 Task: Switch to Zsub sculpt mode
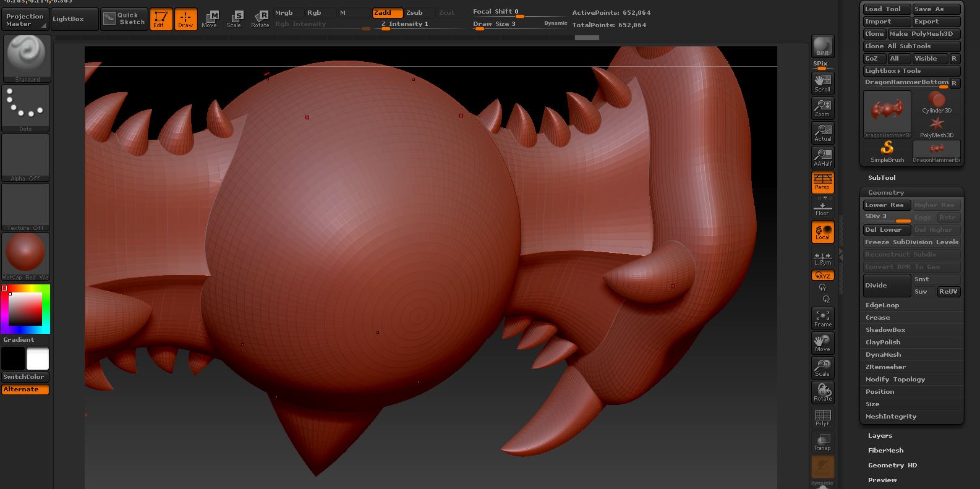(420, 12)
